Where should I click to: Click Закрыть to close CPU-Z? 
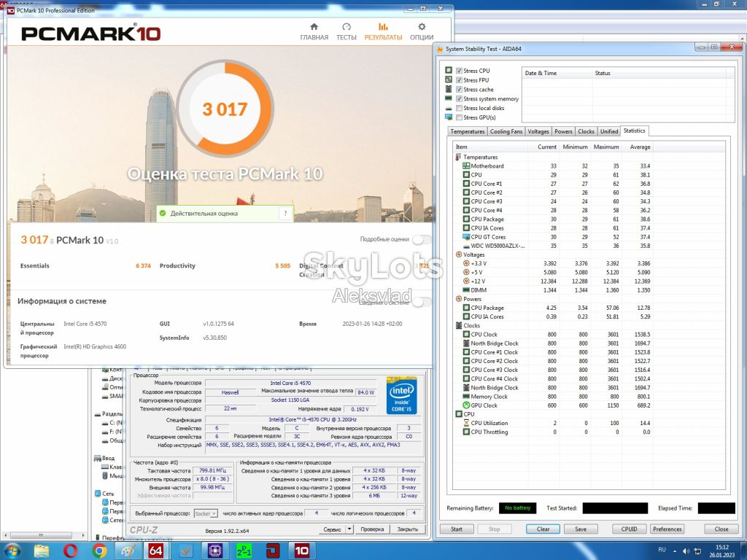click(x=408, y=529)
